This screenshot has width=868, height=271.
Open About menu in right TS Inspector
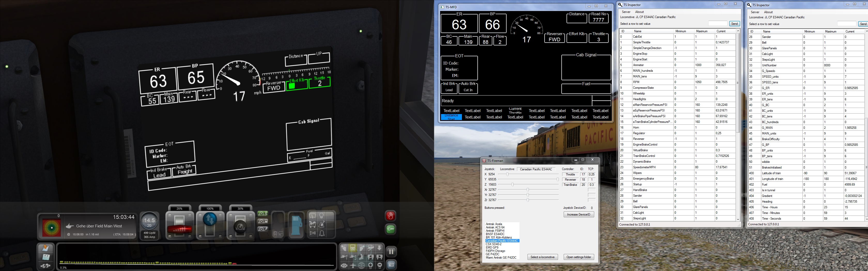coord(769,12)
